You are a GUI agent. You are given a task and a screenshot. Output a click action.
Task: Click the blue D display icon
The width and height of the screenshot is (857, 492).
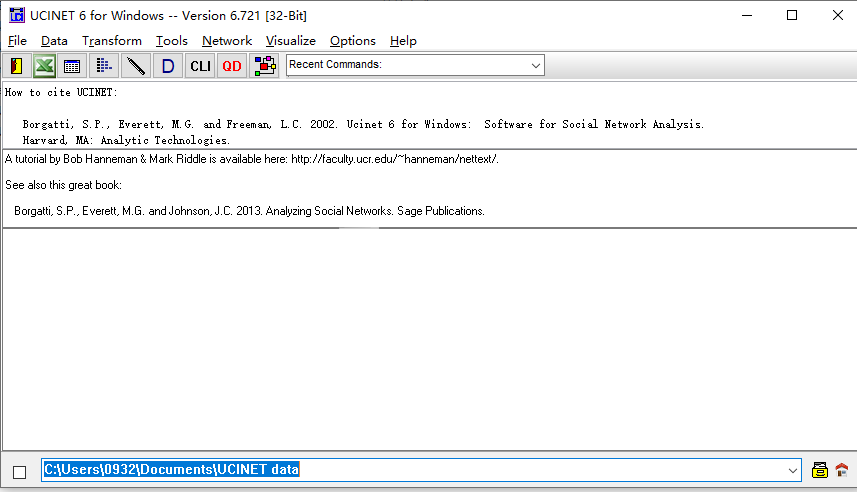click(x=168, y=66)
